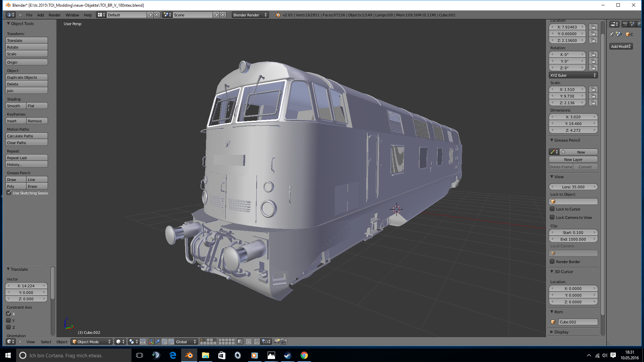Open the Render menu

(x=54, y=15)
